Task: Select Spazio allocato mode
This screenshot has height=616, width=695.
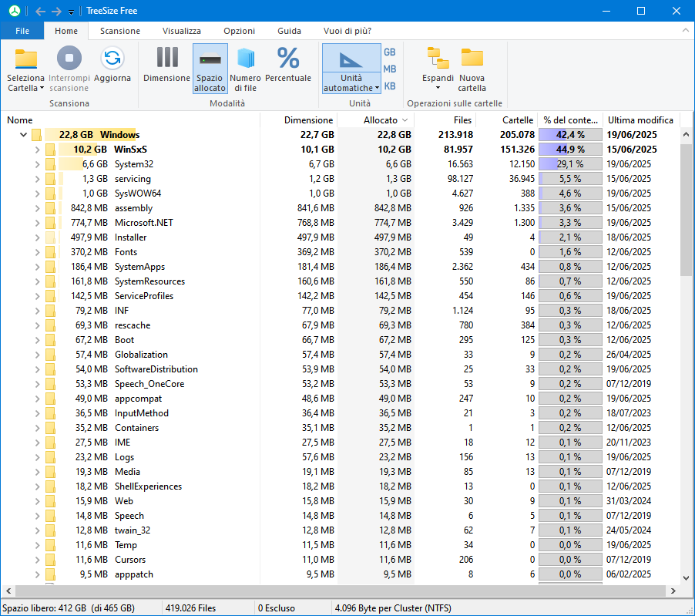Action: [210, 69]
